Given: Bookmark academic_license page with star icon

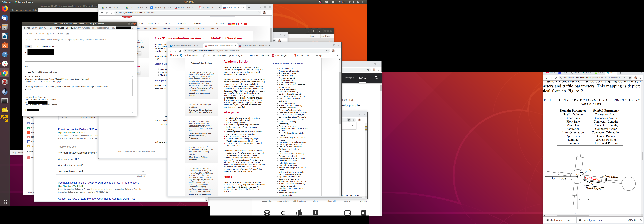Looking at the screenshot, I should 327,51.
